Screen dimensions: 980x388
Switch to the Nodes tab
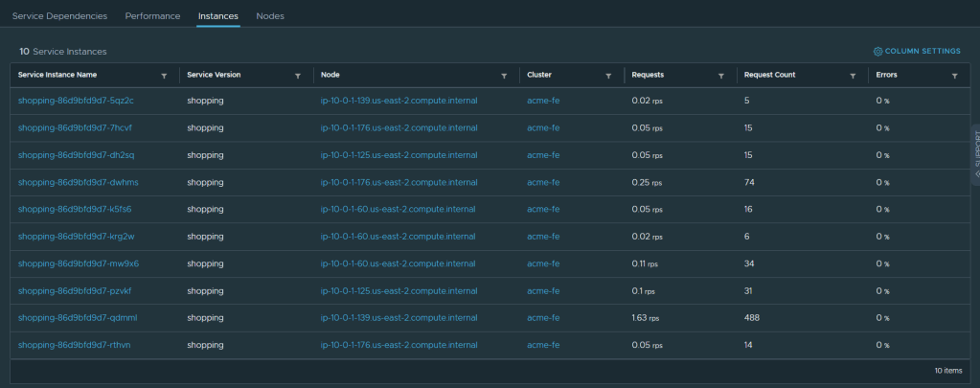click(x=270, y=16)
